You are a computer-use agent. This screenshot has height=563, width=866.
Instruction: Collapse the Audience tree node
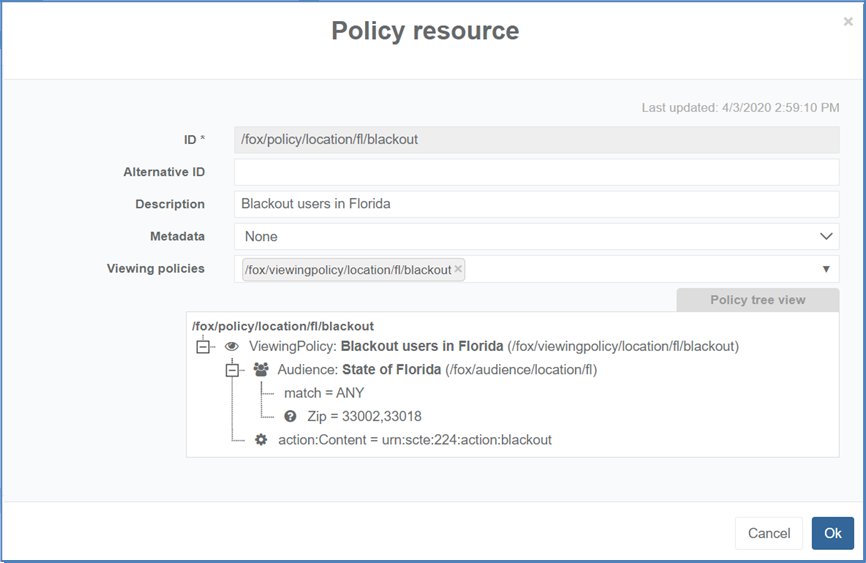click(x=232, y=370)
